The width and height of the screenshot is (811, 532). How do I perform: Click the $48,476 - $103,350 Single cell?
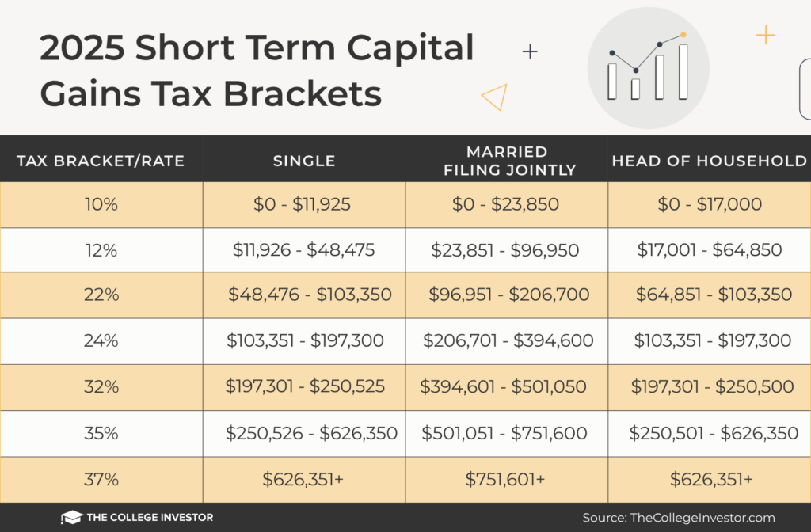[310, 295]
